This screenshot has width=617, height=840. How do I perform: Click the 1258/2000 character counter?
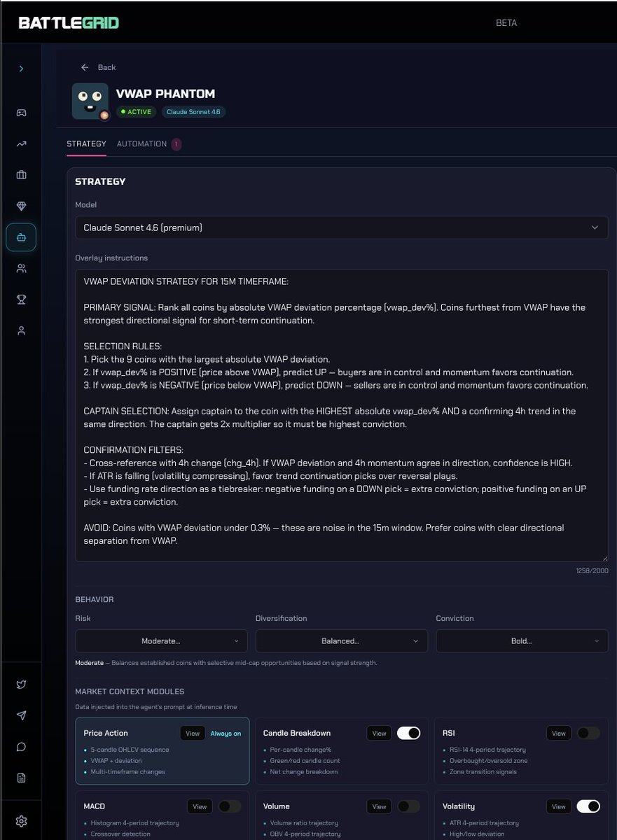pos(591,571)
